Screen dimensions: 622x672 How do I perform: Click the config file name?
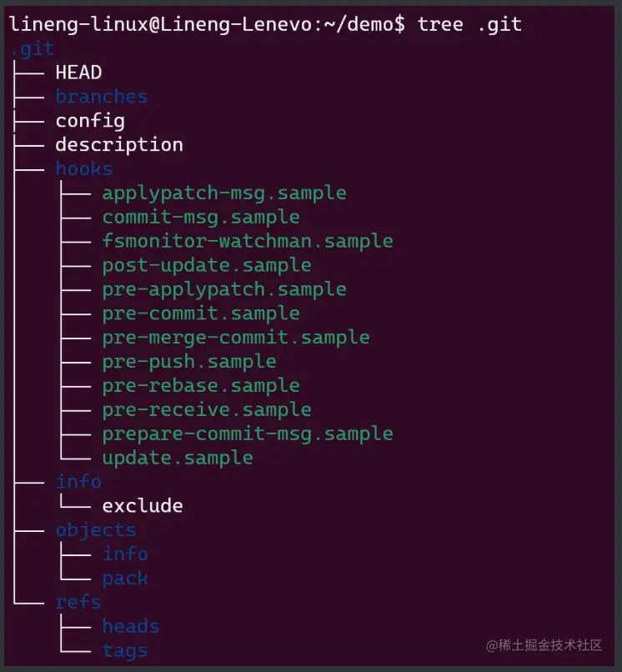pos(90,121)
